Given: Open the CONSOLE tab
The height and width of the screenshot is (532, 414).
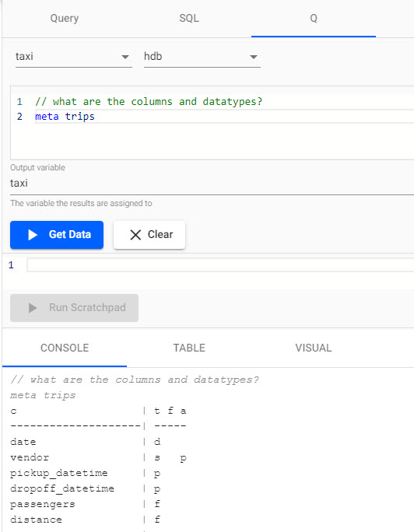Looking at the screenshot, I should (65, 348).
